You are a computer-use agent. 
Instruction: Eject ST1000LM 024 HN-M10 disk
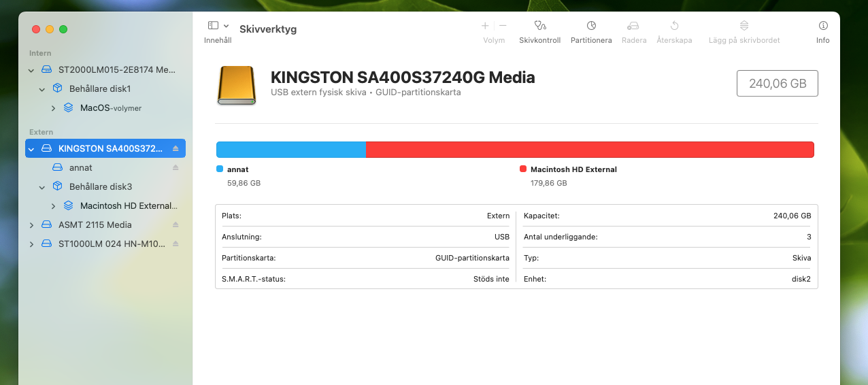(x=176, y=244)
